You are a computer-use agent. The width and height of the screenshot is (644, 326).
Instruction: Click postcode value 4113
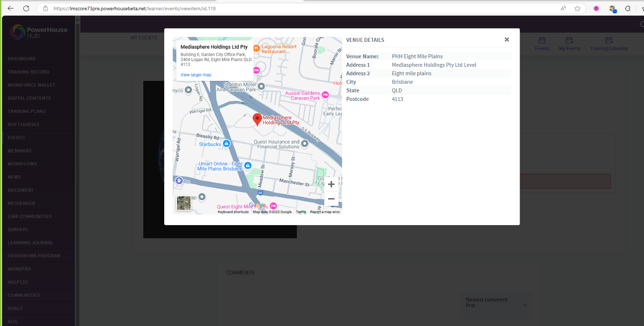point(397,99)
